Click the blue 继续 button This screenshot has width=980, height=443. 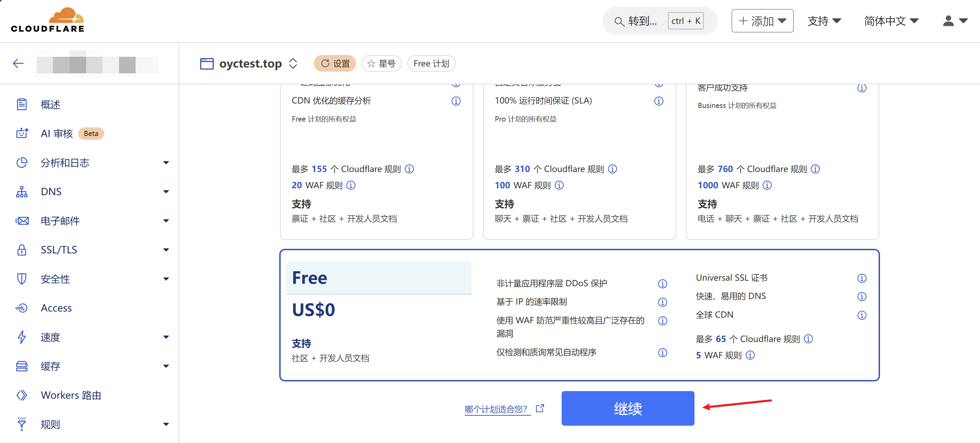coord(627,408)
